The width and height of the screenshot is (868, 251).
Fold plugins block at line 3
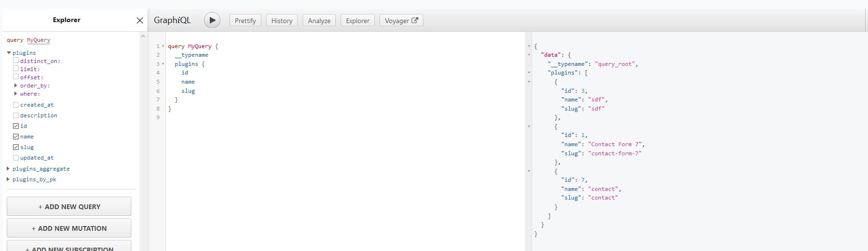point(163,64)
